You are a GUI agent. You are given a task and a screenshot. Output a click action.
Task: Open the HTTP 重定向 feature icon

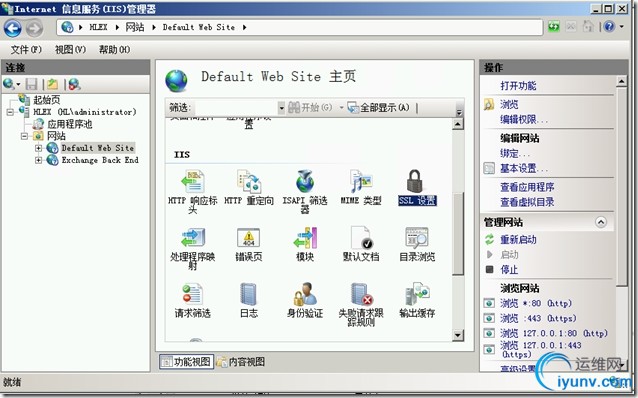point(249,182)
